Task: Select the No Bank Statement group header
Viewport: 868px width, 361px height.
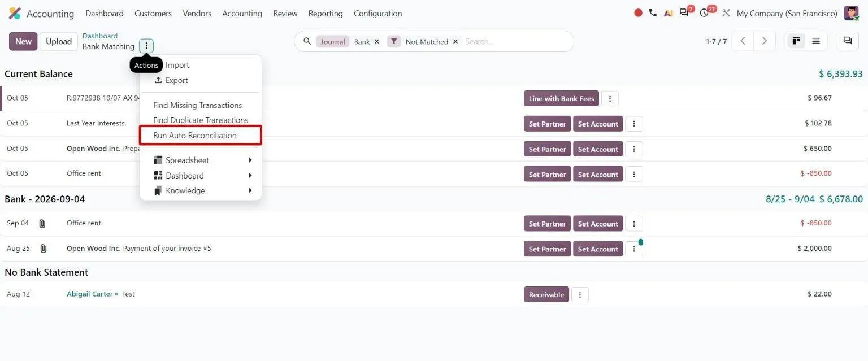Action: tap(46, 272)
